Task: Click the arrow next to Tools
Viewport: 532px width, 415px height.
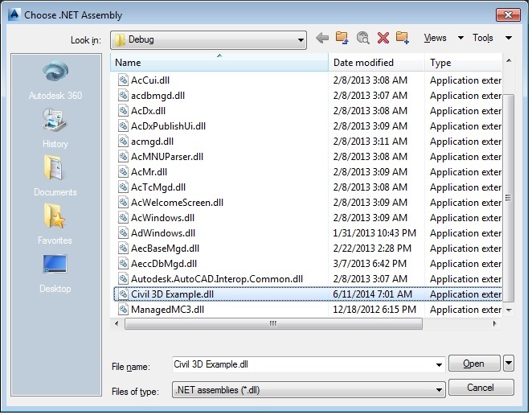Action: [509, 38]
